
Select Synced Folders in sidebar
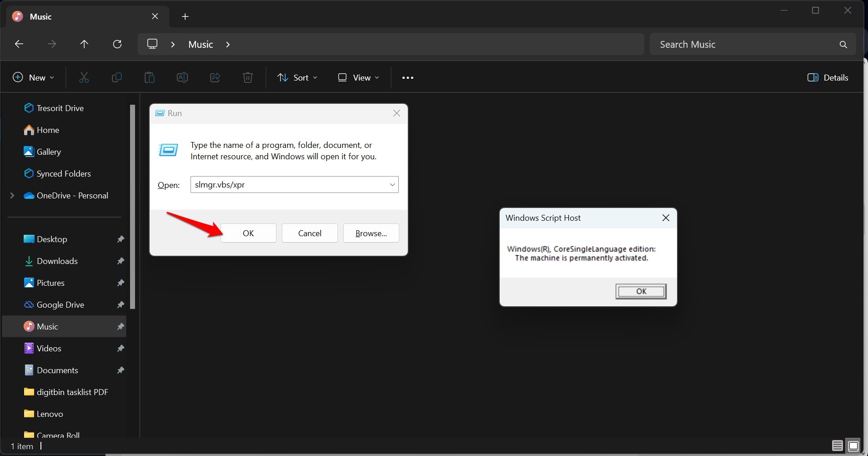tap(57, 173)
